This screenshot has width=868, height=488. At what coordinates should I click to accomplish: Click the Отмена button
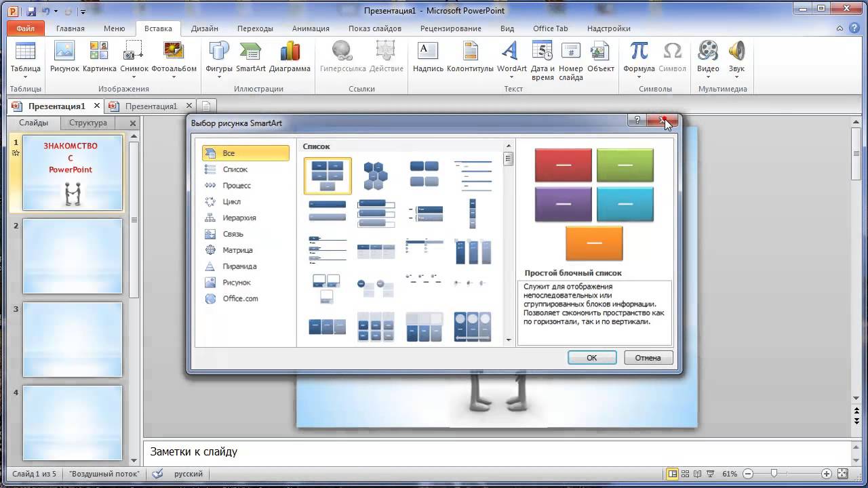(648, 358)
